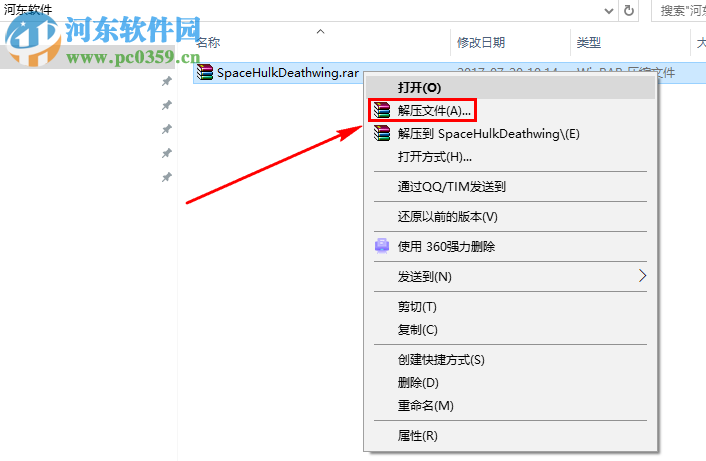Screen dimensions: 706x461
Task: Choose 重命名(M) in the context menu
Action: tap(511, 405)
